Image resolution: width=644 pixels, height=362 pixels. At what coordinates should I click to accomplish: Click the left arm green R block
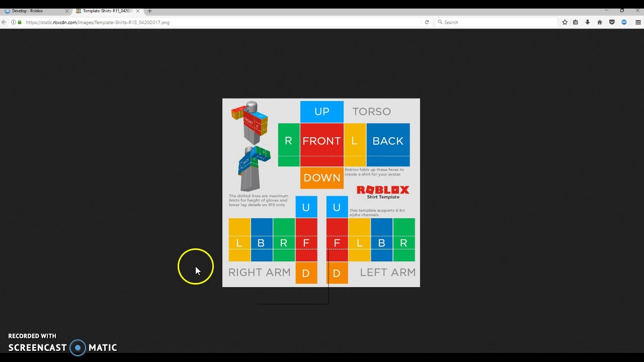tap(404, 240)
